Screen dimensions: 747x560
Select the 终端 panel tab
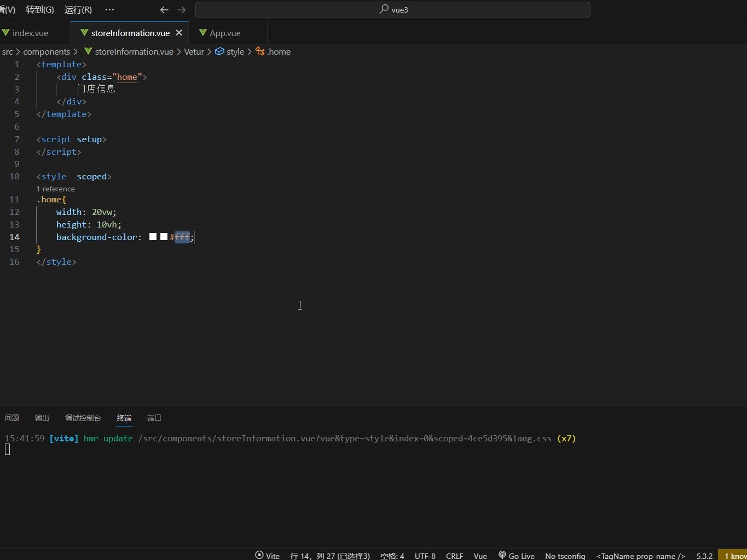click(x=124, y=418)
